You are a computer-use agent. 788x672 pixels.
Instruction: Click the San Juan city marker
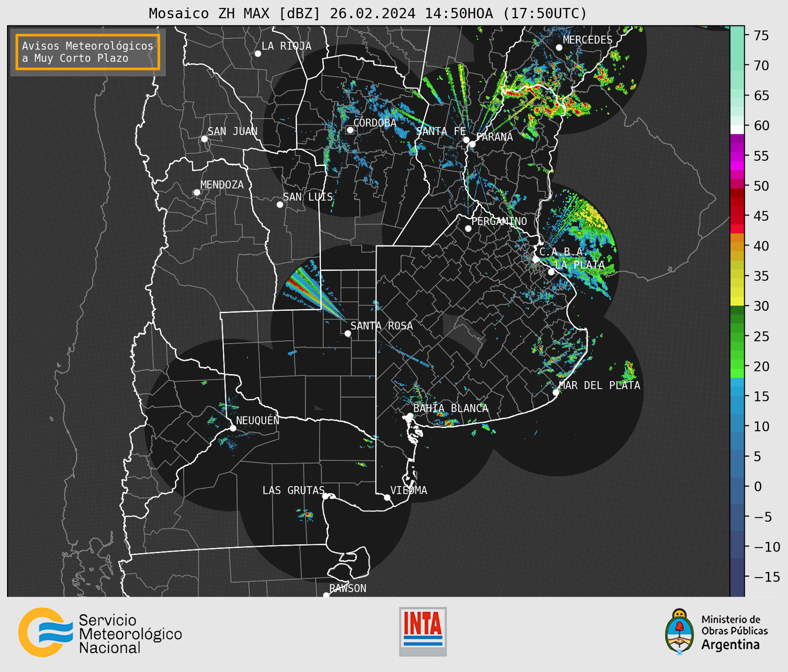click(204, 139)
